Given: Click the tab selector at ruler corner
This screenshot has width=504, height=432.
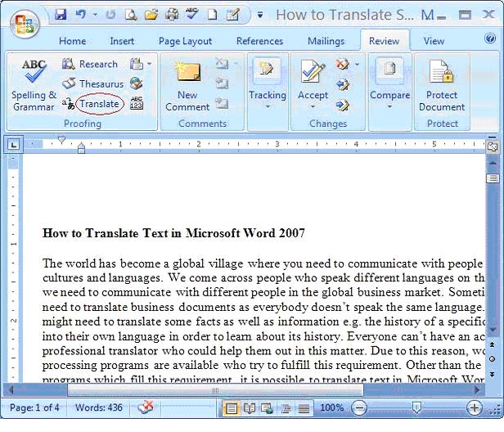Looking at the screenshot, I should coord(13,145).
